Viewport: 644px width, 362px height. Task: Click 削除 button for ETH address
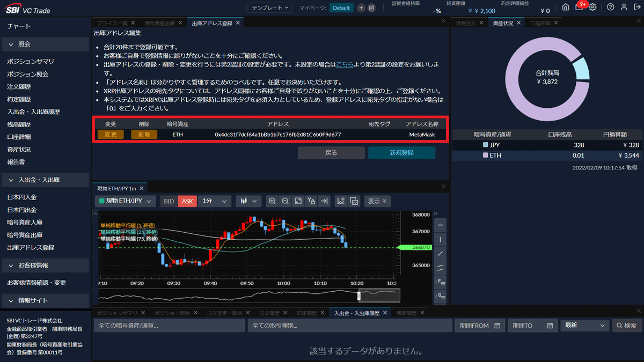pyautogui.click(x=144, y=134)
